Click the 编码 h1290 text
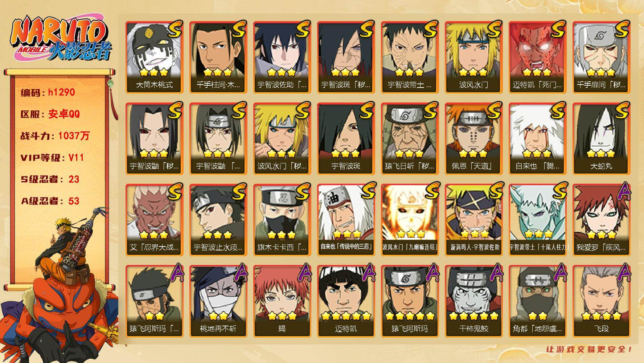The width and height of the screenshot is (644, 363). pyautogui.click(x=48, y=92)
